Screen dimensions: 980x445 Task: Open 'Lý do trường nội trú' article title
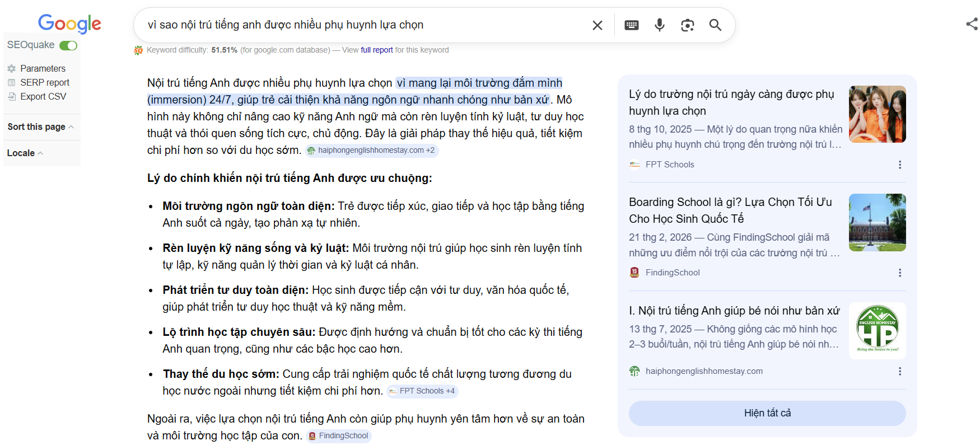[731, 102]
